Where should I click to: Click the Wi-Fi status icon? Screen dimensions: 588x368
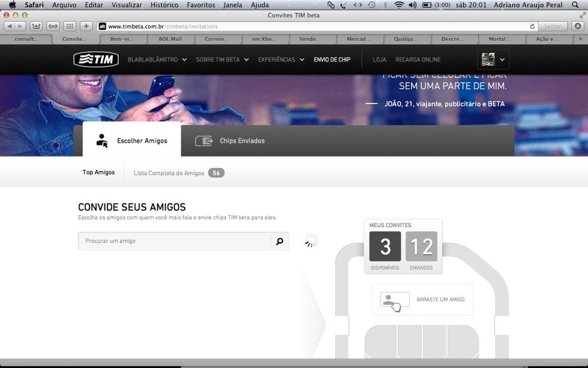[x=399, y=5]
